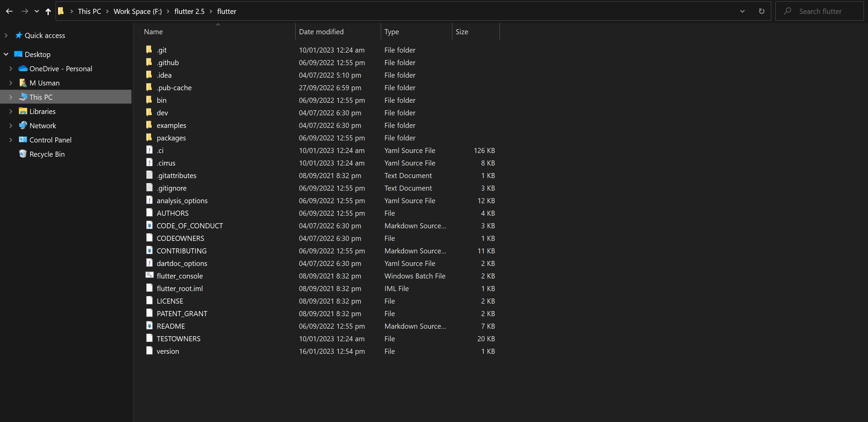
Task: Select .gitattributes text document icon
Action: coord(149,175)
